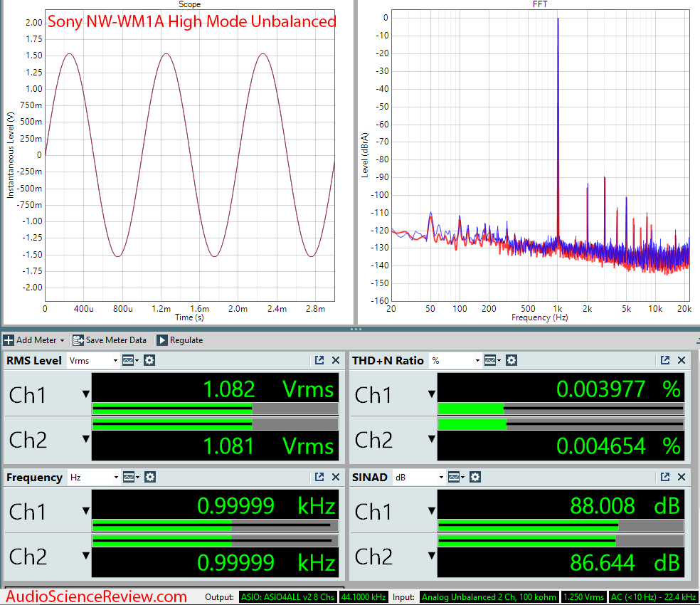Click the 0.003977 % reading
The width and height of the screenshot is (700, 605).
click(x=618, y=389)
